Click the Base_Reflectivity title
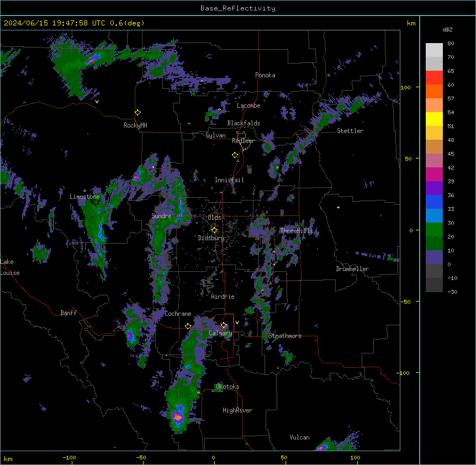The height and width of the screenshot is (465, 476). [238, 8]
